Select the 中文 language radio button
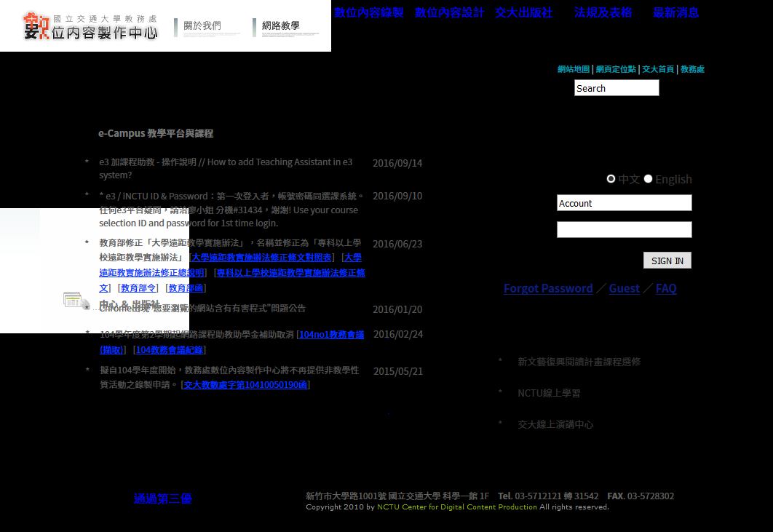 click(611, 179)
